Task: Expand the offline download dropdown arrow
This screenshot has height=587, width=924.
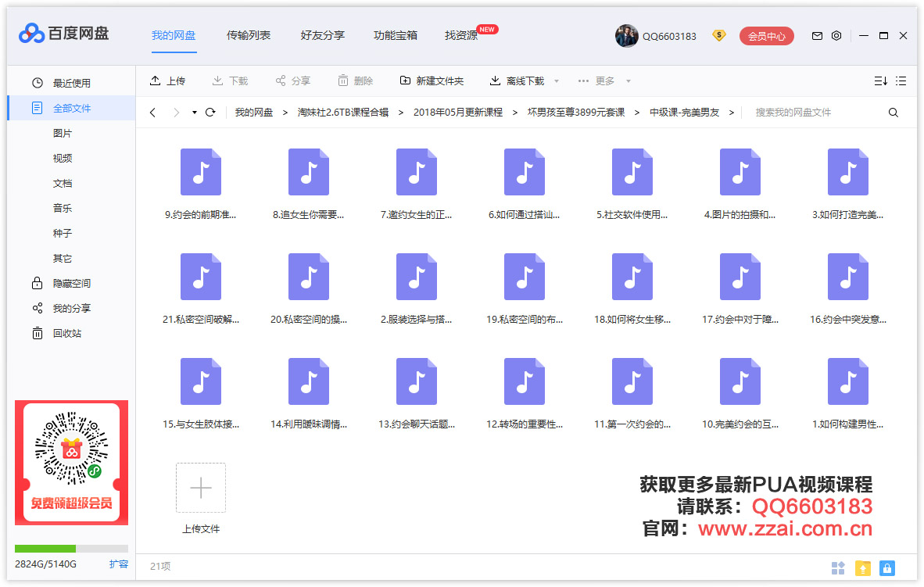Action: pyautogui.click(x=557, y=81)
